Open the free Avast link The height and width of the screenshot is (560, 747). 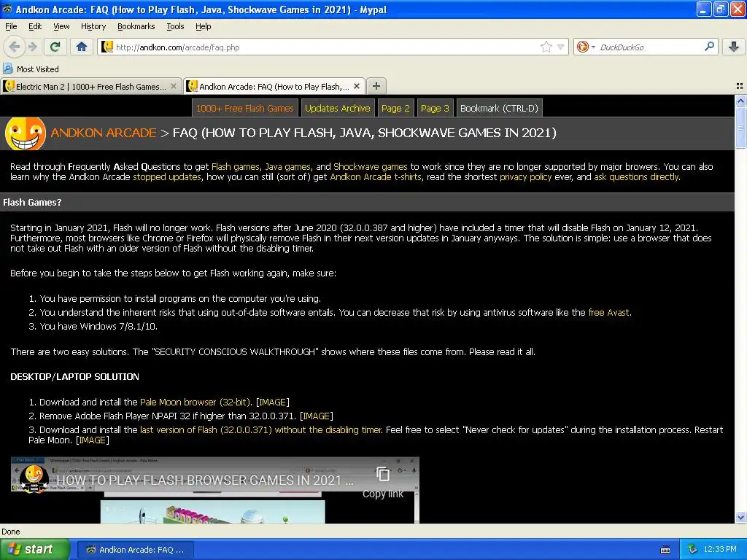click(609, 312)
